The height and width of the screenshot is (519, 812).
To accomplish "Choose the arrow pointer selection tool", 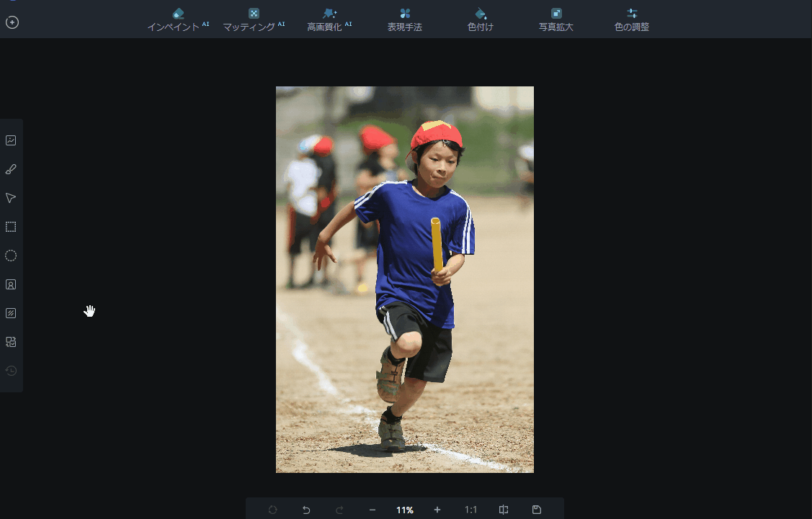I will click(11, 198).
